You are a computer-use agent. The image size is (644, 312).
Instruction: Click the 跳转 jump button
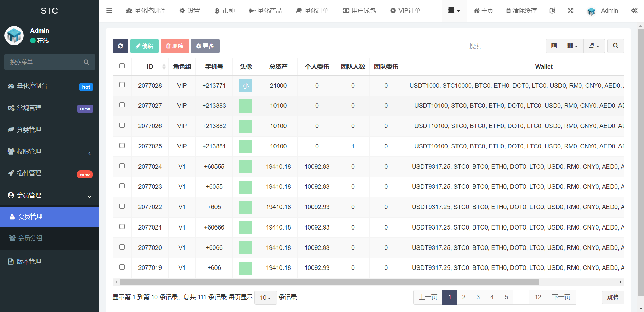click(x=613, y=298)
